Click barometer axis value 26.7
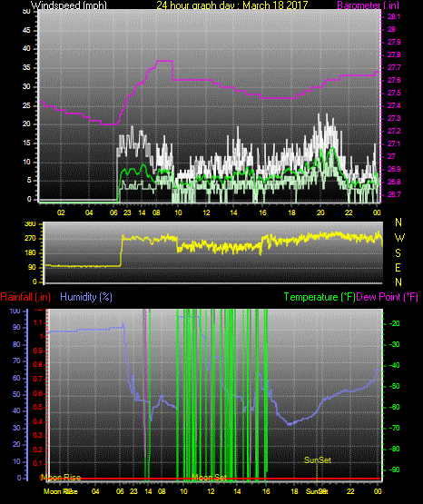 coord(394,194)
